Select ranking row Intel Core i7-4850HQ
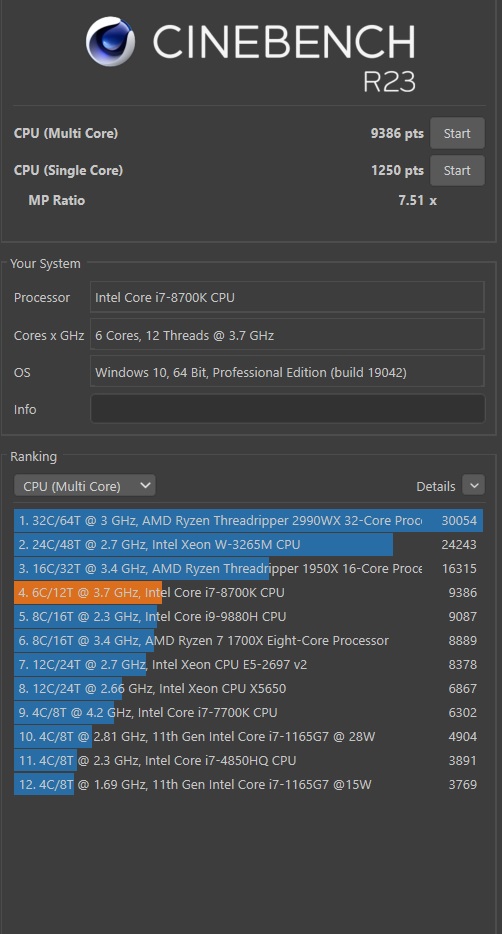 [x=248, y=760]
